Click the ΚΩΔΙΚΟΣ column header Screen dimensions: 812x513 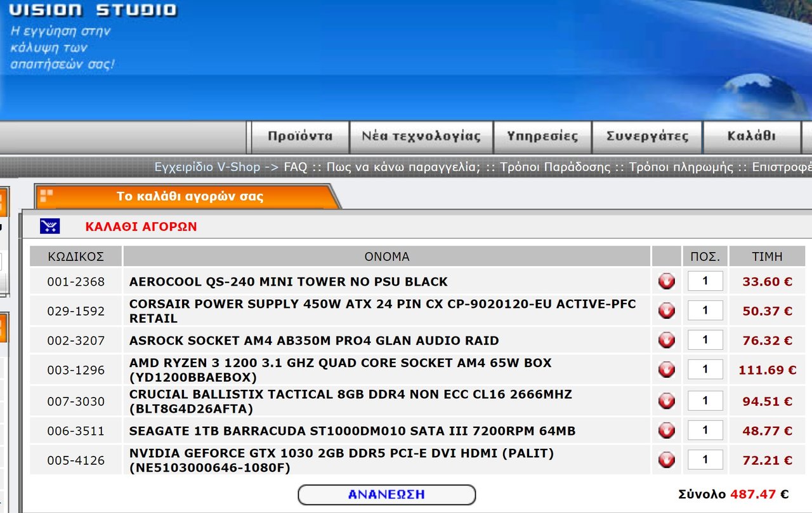click(x=76, y=256)
